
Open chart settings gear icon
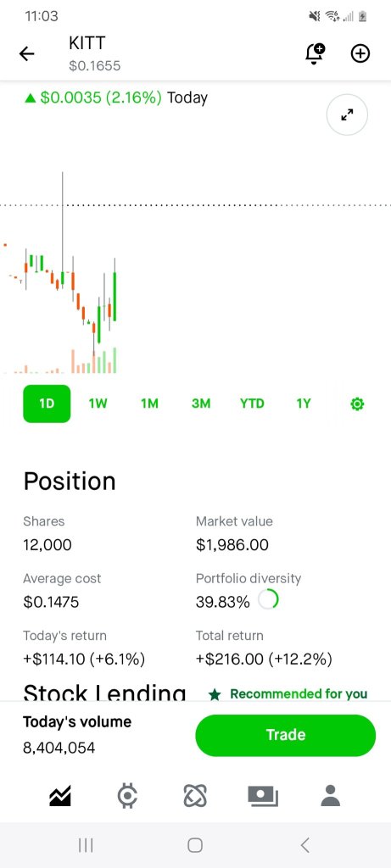pos(357,404)
